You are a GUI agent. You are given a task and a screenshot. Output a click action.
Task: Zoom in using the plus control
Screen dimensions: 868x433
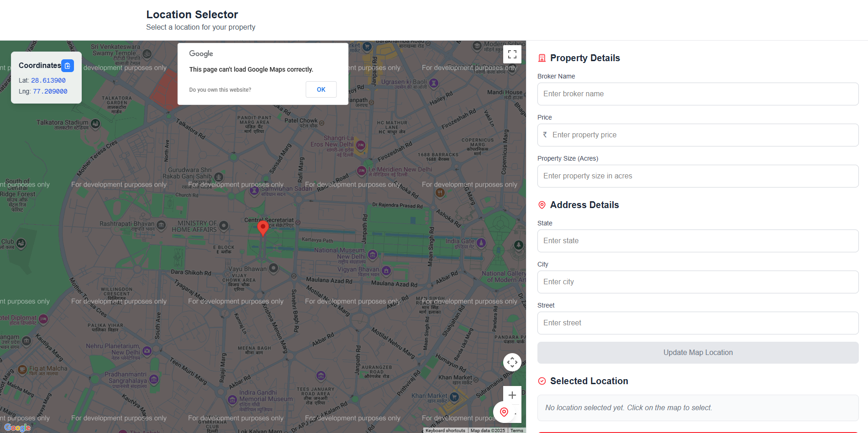click(x=512, y=395)
